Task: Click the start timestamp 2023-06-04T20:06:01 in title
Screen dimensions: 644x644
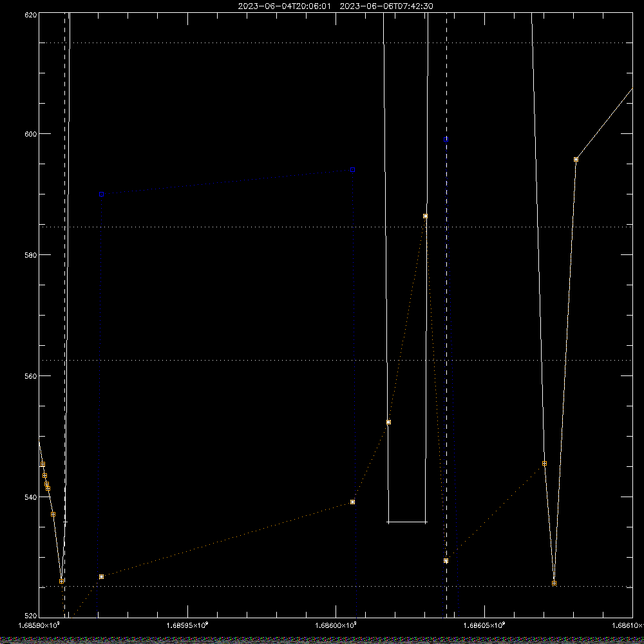Action: [284, 6]
